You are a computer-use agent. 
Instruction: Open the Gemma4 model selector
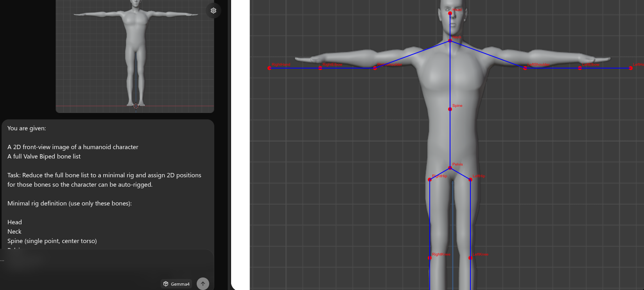tap(176, 284)
